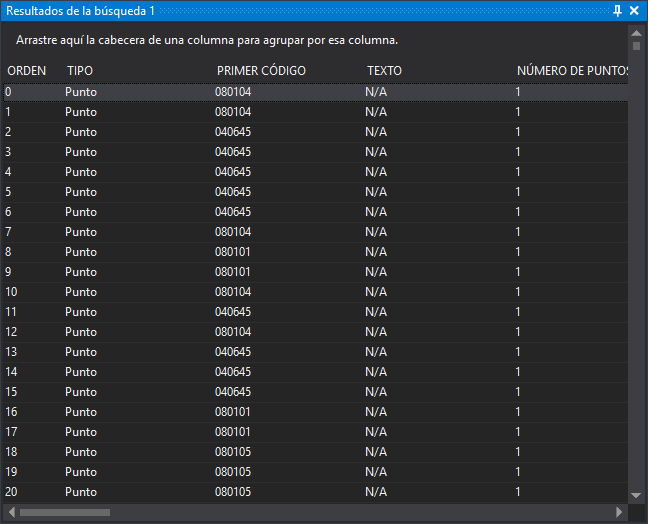The height and width of the screenshot is (524, 648).
Task: Click code 080101 in row 8
Action: click(x=232, y=252)
